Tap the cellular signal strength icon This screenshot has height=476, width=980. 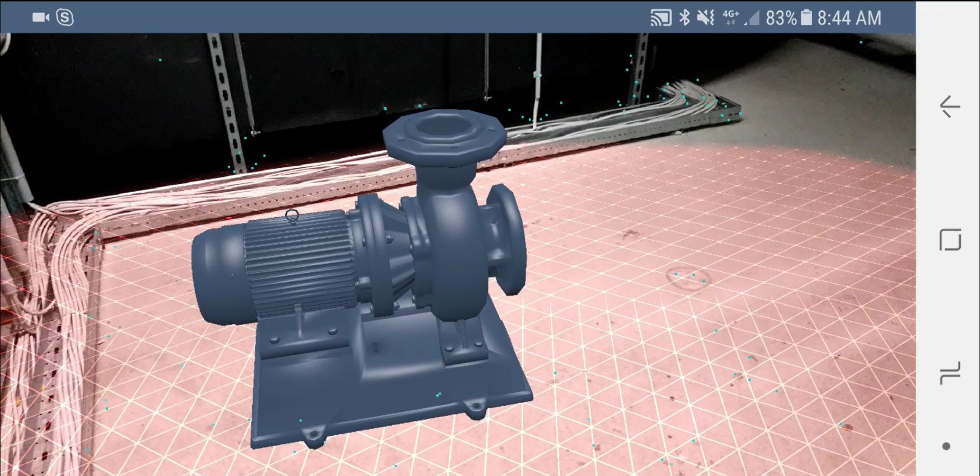(x=752, y=18)
